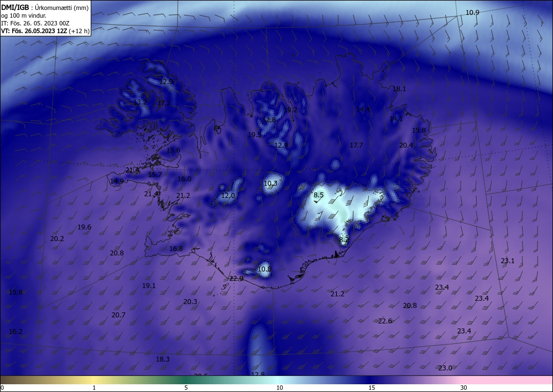Screen dimensions: 553x392
Task: Select the 20.4 value near the east coast
Action: point(406,145)
